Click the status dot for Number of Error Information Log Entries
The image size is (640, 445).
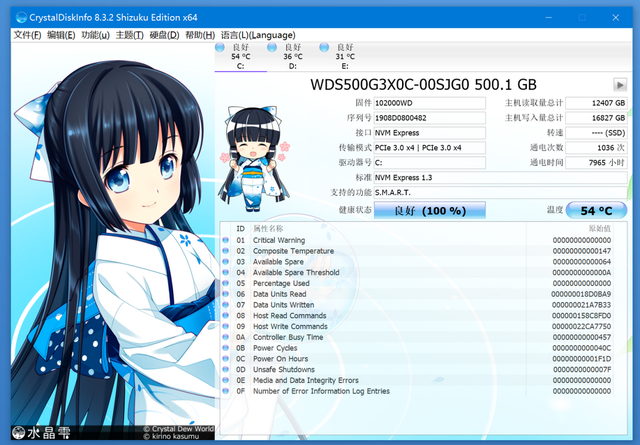[225, 391]
